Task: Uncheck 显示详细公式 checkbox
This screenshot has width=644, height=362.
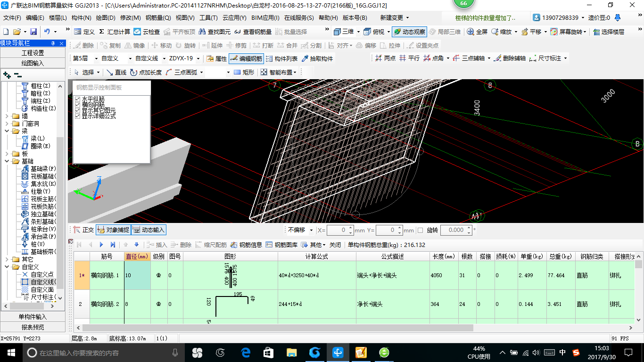Action: pos(77,116)
